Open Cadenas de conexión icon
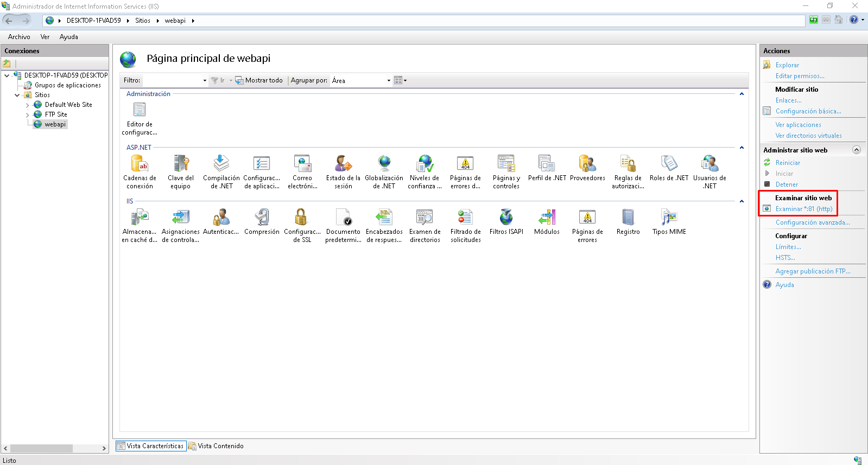The width and height of the screenshot is (868, 465). point(140,164)
